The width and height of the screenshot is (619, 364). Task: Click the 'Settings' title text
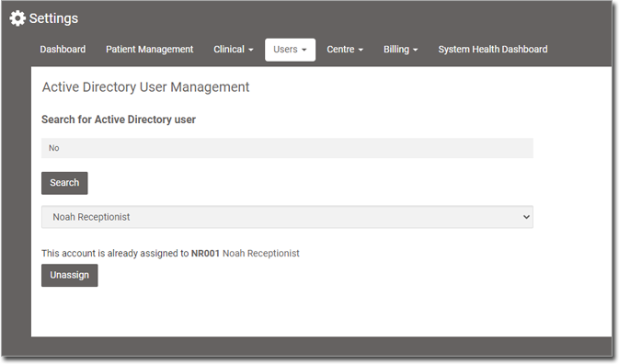(53, 18)
